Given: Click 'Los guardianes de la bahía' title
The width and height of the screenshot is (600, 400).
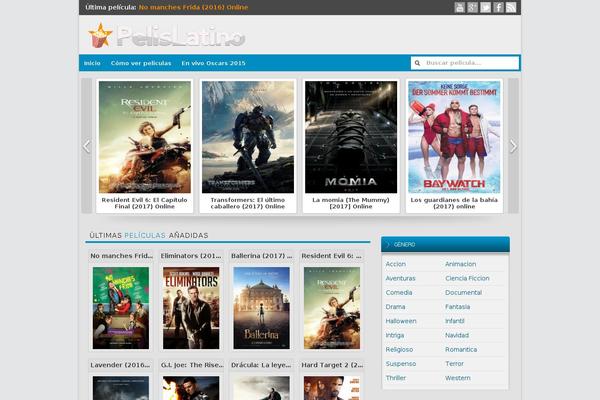Looking at the screenshot, I should (x=454, y=203).
